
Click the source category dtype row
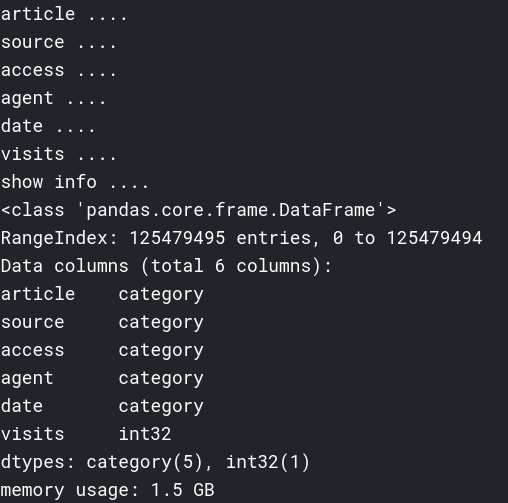(102, 323)
